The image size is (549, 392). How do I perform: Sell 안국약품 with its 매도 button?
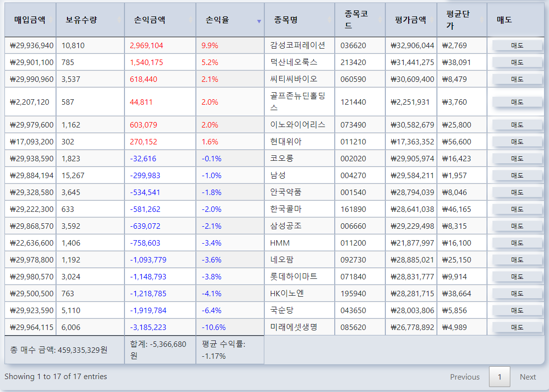tap(517, 193)
